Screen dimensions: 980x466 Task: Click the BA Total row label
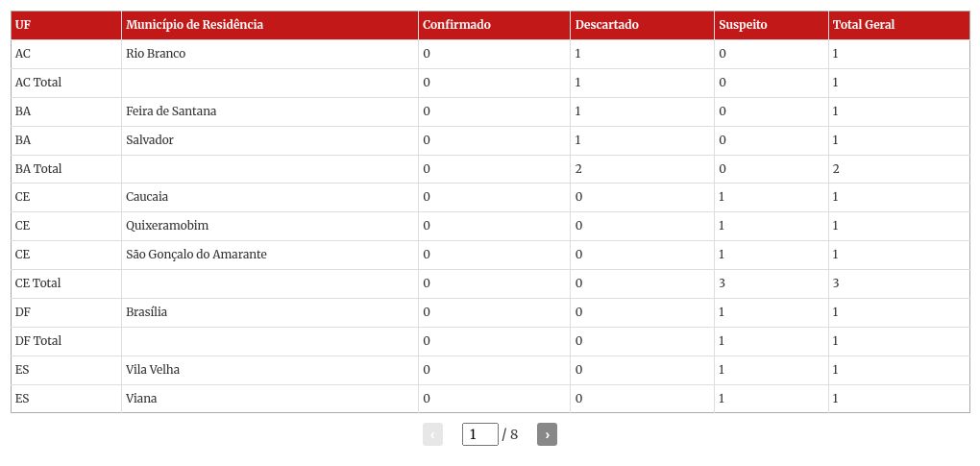(x=38, y=169)
